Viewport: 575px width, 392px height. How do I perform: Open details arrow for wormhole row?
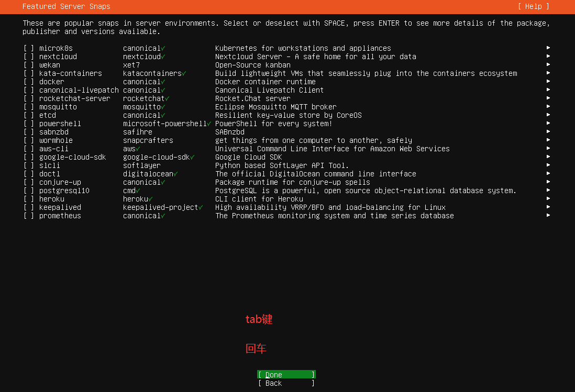[548, 140]
